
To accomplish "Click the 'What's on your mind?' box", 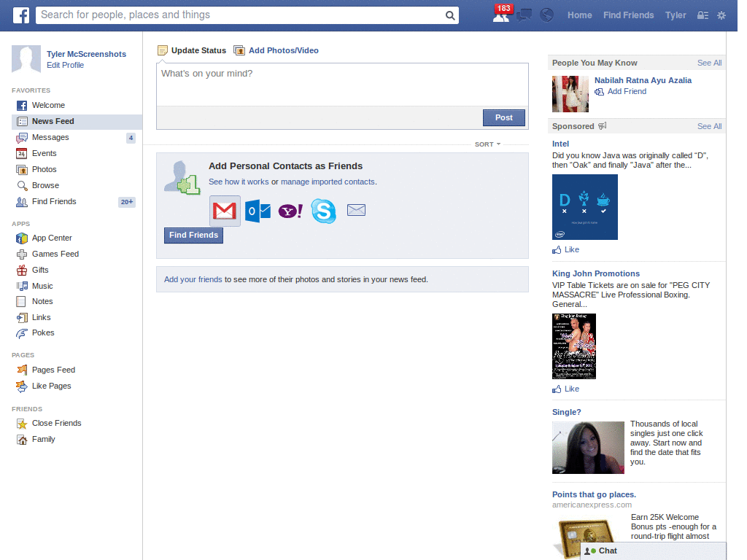I will click(x=342, y=85).
